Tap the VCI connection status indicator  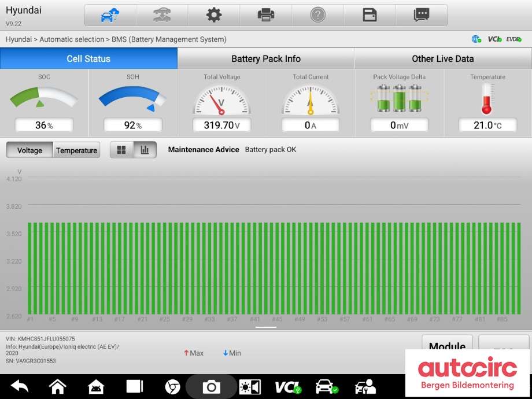[x=494, y=39]
